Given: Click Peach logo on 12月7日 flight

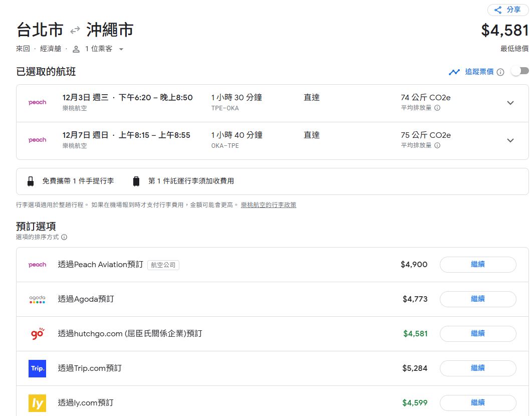Looking at the screenshot, I should 38,140.
